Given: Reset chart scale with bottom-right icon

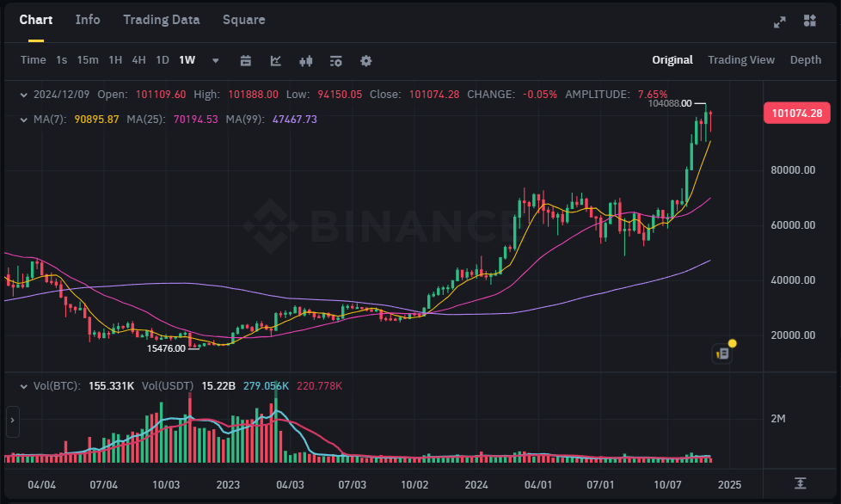Looking at the screenshot, I should (x=801, y=483).
